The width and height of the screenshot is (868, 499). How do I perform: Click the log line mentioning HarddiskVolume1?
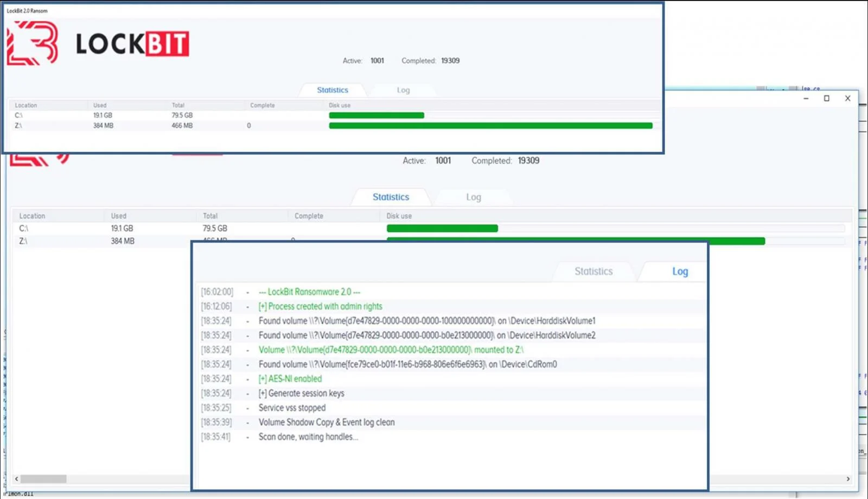[427, 321]
